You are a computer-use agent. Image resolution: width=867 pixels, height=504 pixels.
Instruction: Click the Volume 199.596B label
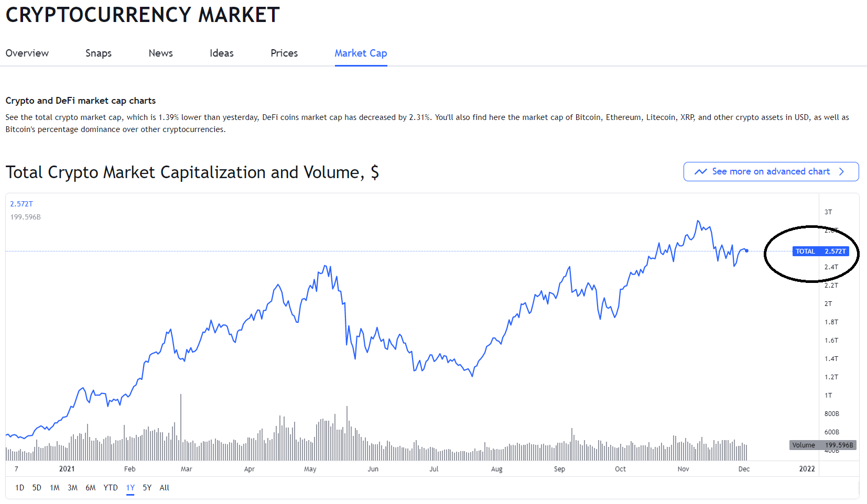coord(822,445)
